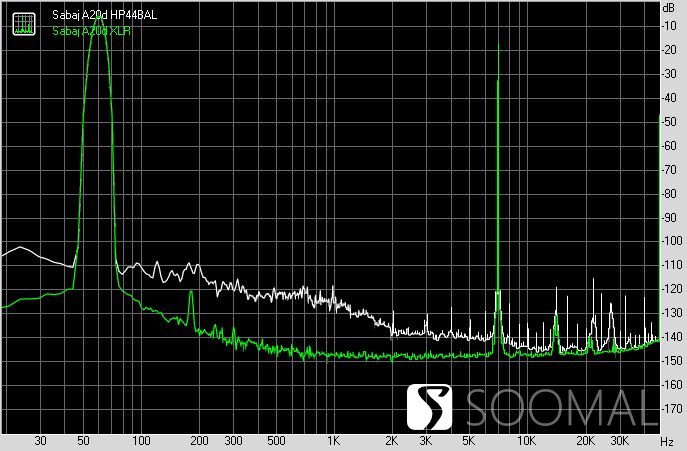The width and height of the screenshot is (687, 451).
Task: Select the white Sabaj A20d HP44BAL legend entry
Action: tap(104, 15)
